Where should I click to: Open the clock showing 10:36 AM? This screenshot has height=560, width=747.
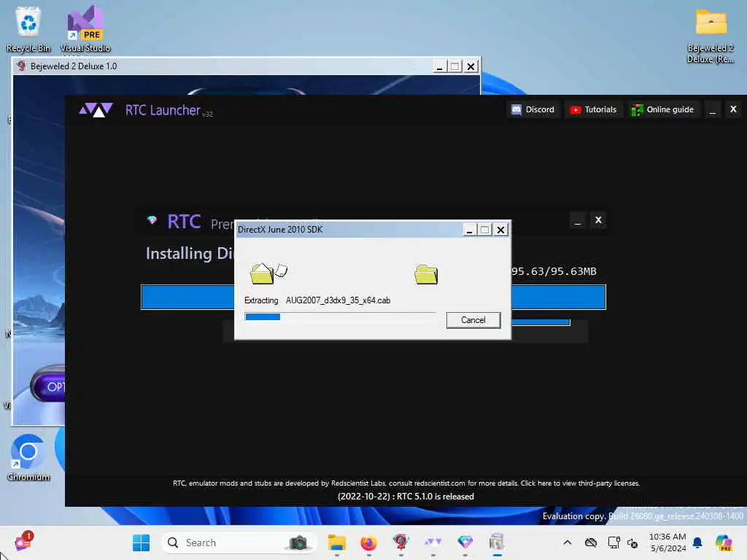tap(668, 542)
